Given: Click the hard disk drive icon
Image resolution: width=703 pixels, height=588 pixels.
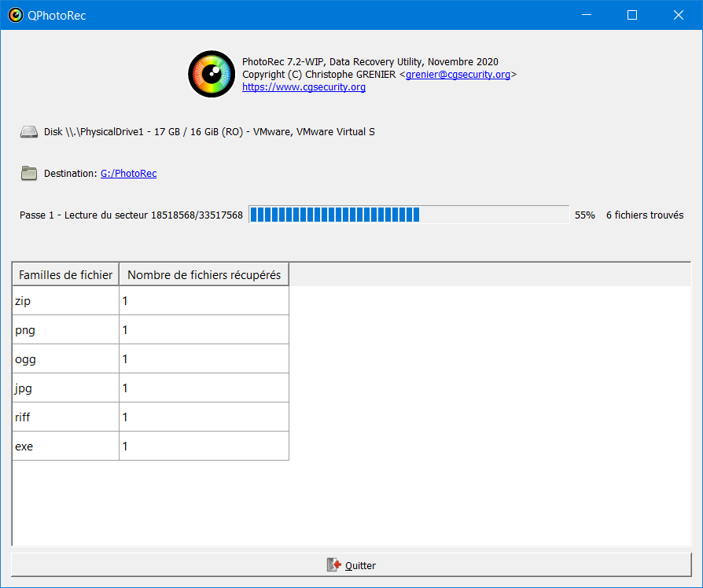Looking at the screenshot, I should (x=29, y=132).
